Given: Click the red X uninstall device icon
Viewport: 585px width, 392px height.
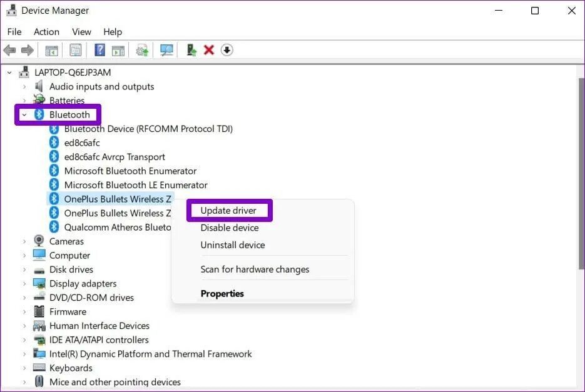Looking at the screenshot, I should (x=209, y=50).
